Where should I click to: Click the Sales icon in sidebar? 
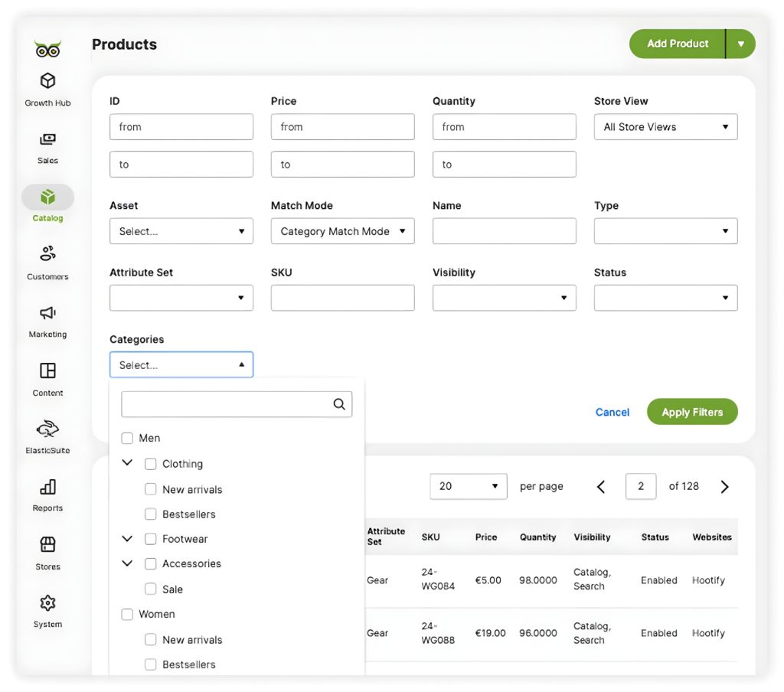point(47,139)
